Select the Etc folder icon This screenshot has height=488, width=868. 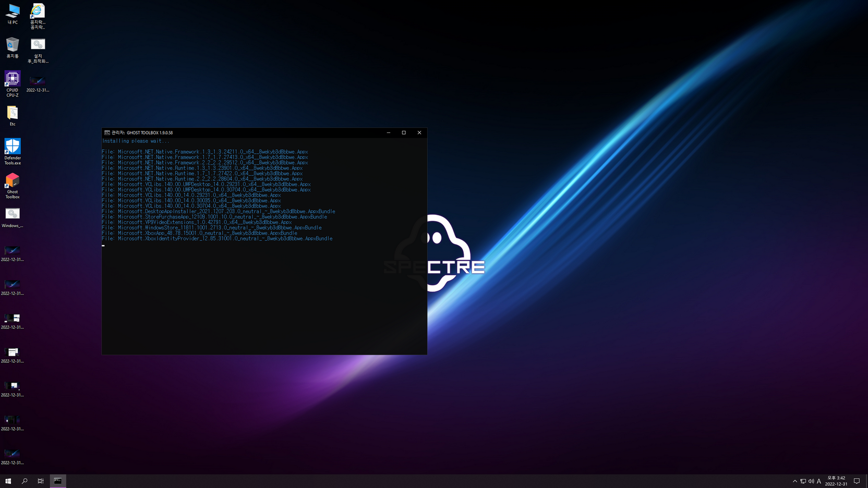(13, 116)
